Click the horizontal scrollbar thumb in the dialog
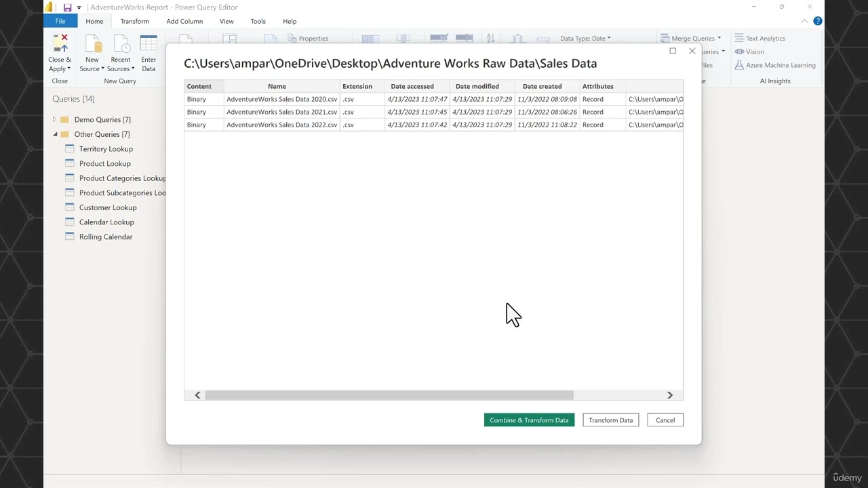Image resolution: width=868 pixels, height=488 pixels. pos(389,395)
